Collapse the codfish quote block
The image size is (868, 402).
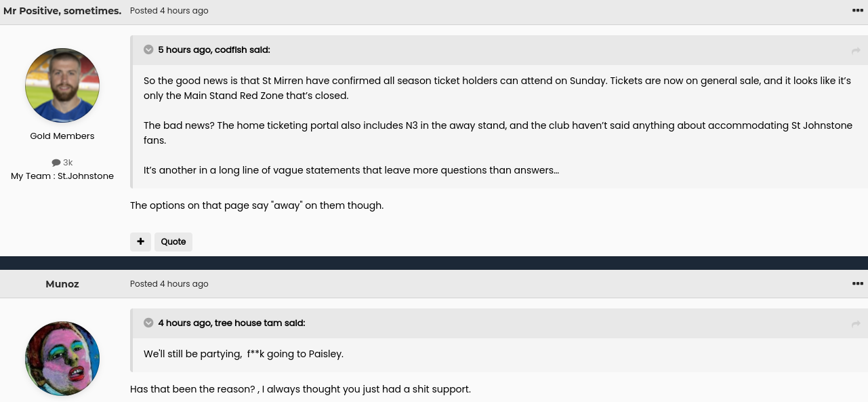tap(148, 49)
